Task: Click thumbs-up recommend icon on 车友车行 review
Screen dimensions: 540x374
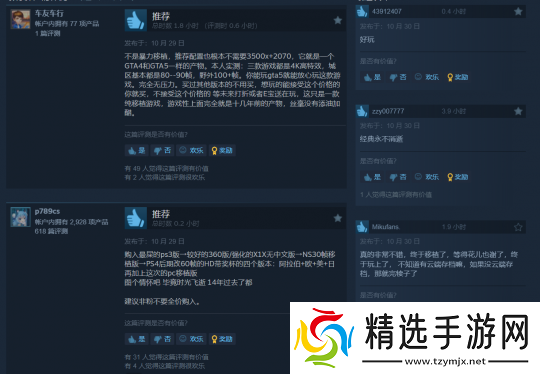Action: (136, 20)
